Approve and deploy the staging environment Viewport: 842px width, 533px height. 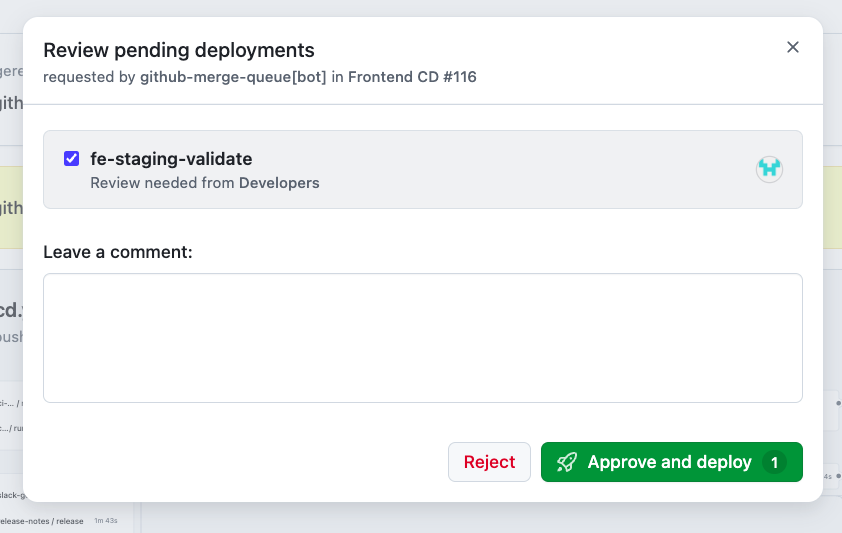click(x=672, y=462)
